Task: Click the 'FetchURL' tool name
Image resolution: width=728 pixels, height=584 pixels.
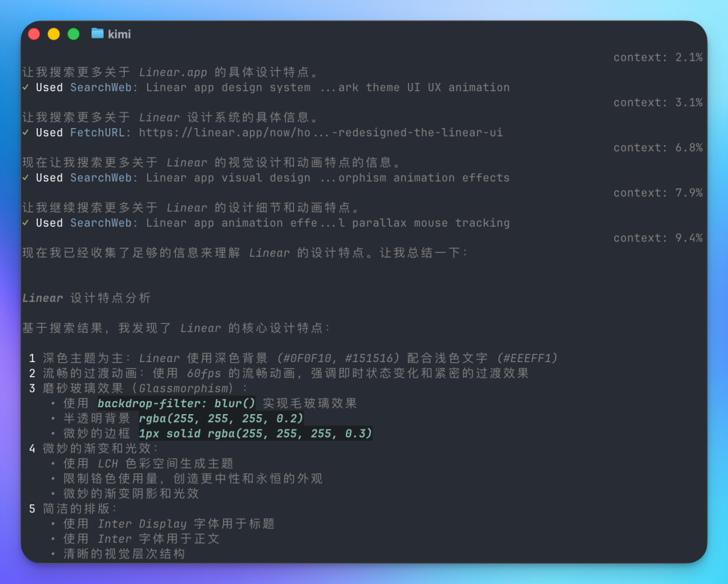Action: (x=97, y=133)
